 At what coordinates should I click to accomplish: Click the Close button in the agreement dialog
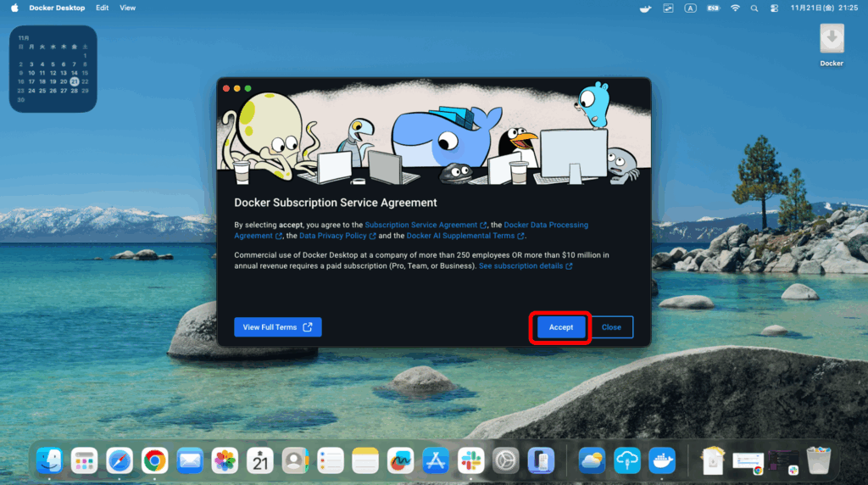tap(611, 327)
